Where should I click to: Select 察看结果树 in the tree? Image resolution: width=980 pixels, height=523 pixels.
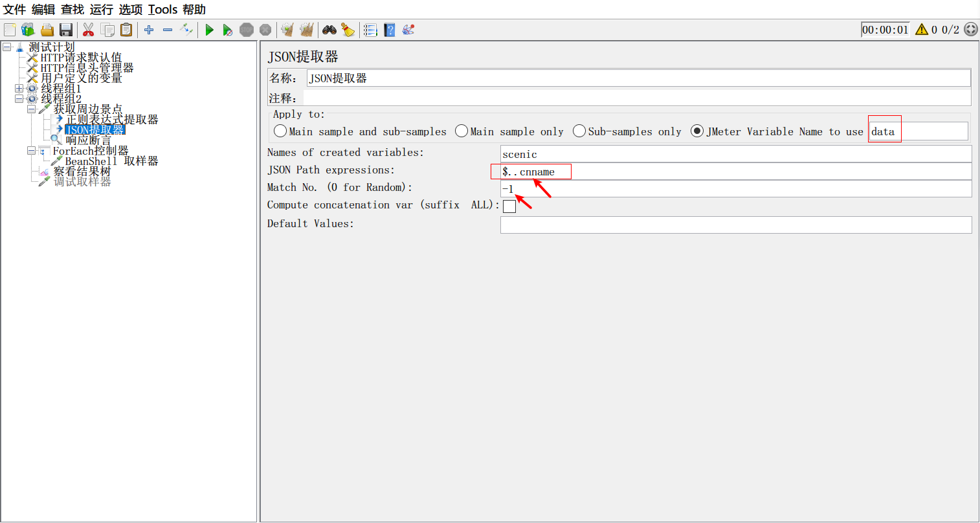82,172
